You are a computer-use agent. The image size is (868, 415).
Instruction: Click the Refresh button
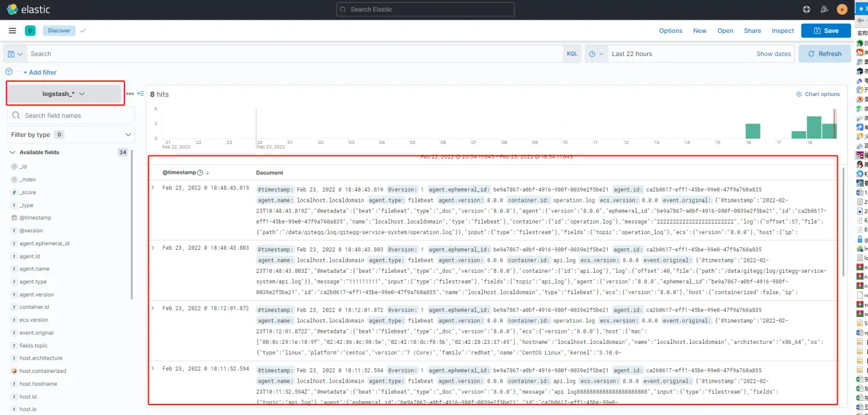[825, 54]
